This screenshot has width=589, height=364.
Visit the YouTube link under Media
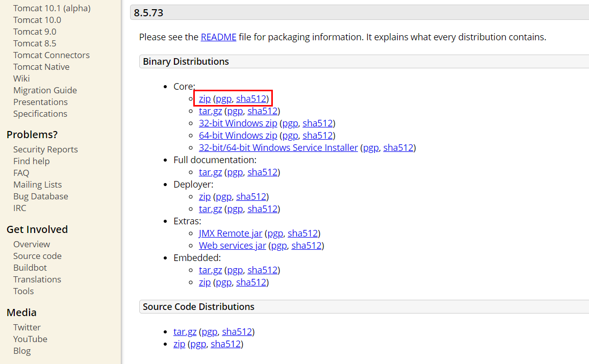31,339
